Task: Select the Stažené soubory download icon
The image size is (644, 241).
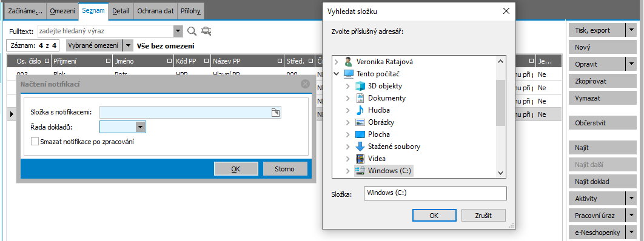Action: tap(360, 147)
